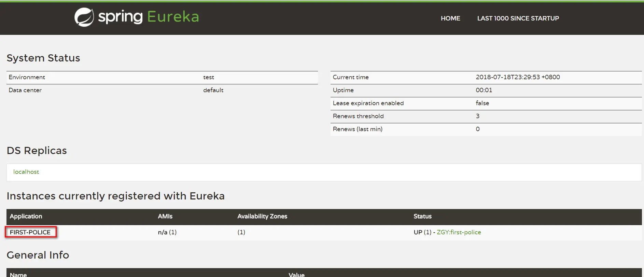Click the AMIs column header
644x277 pixels.
tap(165, 216)
